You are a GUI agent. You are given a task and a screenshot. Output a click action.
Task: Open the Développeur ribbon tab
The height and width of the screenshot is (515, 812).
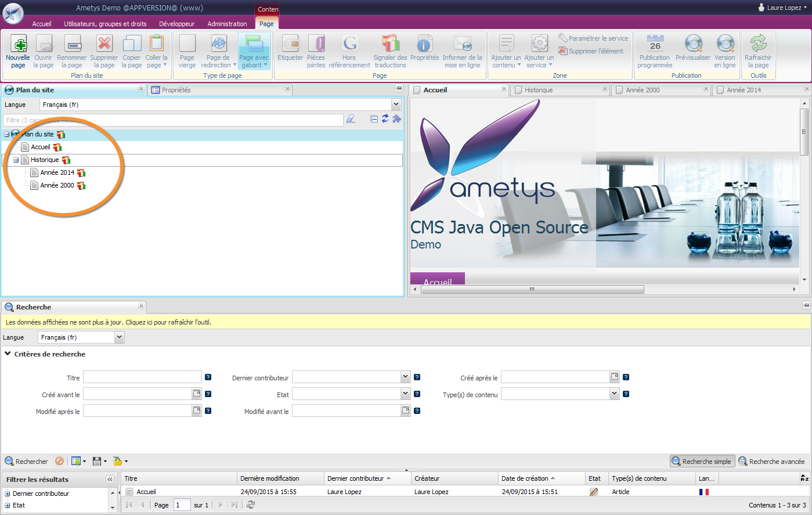177,24
